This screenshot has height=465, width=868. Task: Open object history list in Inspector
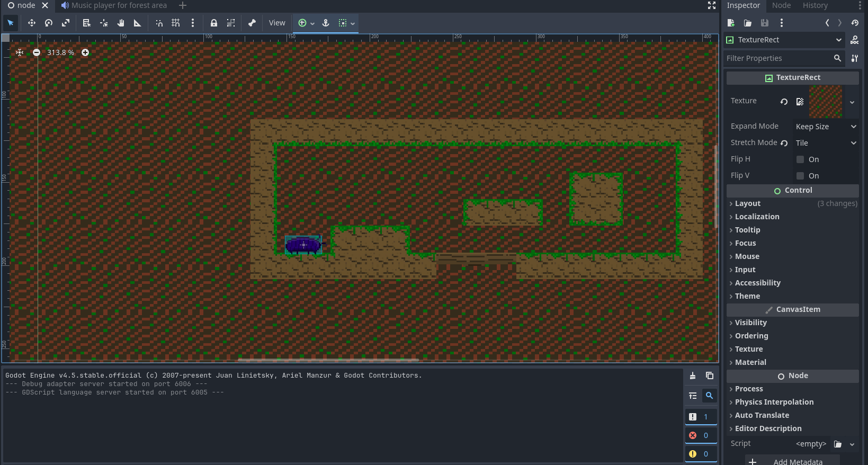coord(855,23)
